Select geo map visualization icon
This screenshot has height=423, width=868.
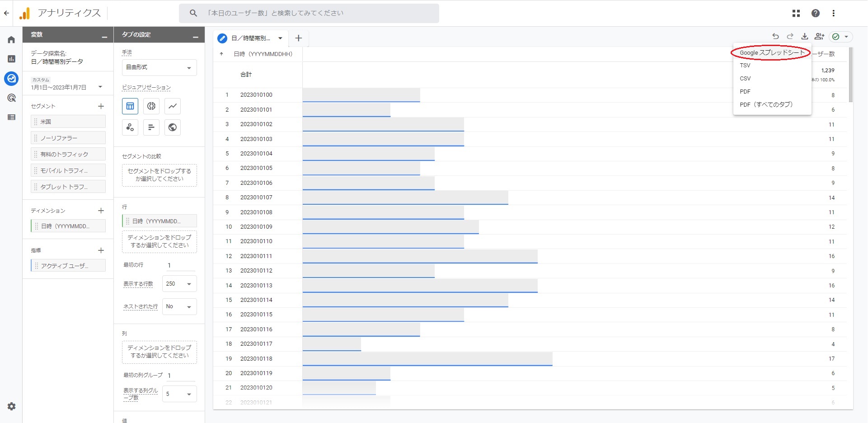click(173, 127)
